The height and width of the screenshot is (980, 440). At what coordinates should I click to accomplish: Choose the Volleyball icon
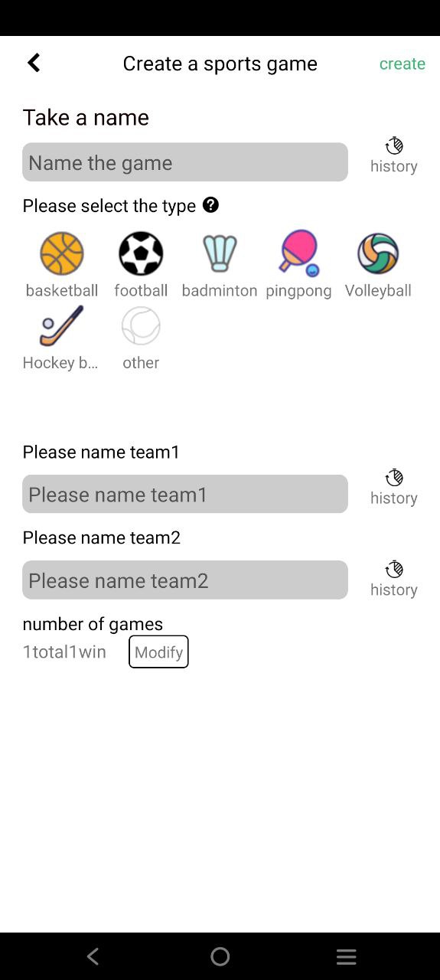[x=378, y=253]
